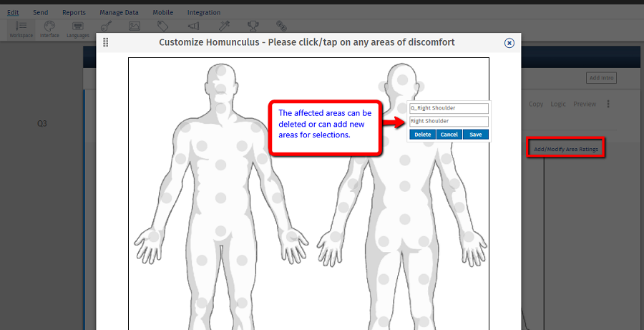Click the key icon in toolbar
Screen dimensions: 644x330
[107, 26]
